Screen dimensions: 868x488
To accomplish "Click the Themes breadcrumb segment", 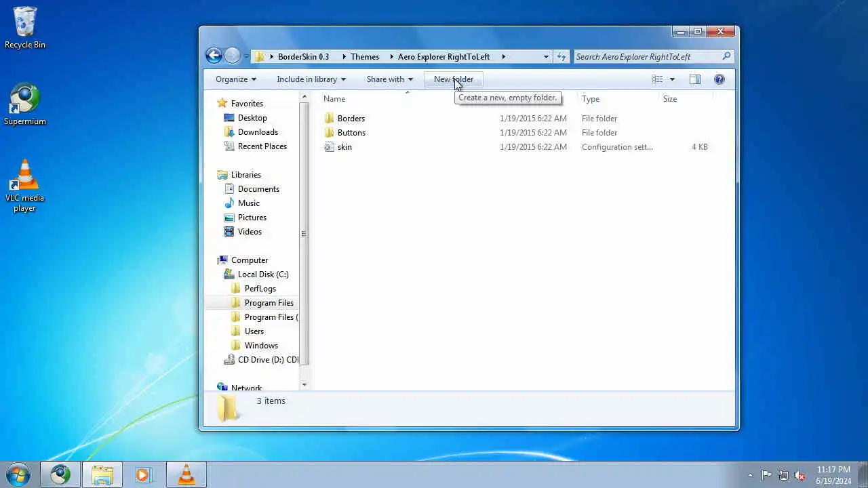I will click(364, 56).
